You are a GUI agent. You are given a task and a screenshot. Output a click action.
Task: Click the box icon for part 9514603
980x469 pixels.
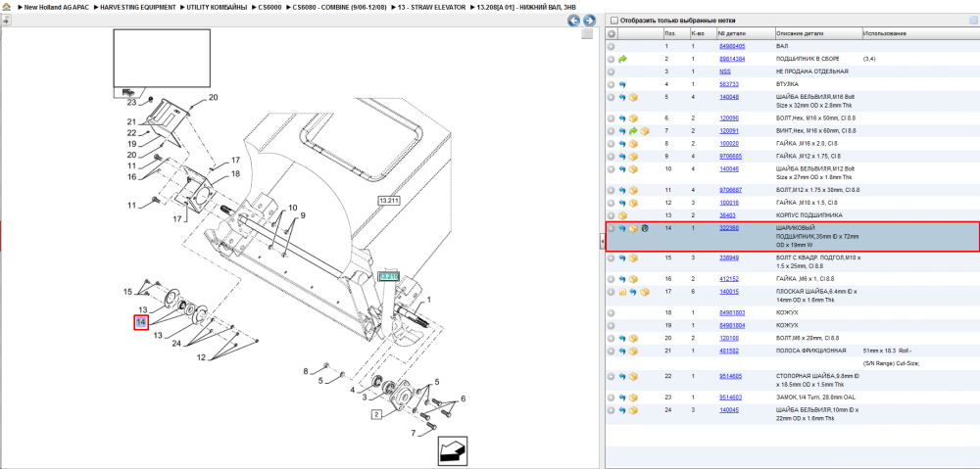[634, 398]
